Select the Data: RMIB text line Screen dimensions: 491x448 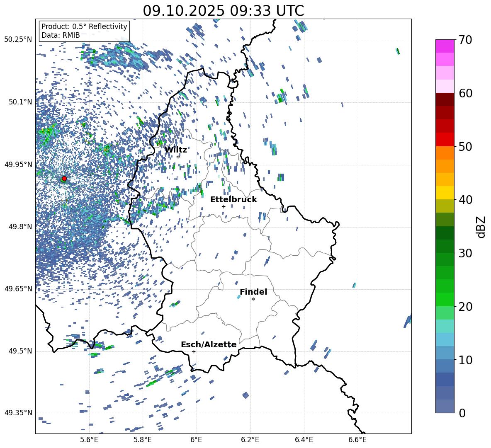tap(61, 36)
